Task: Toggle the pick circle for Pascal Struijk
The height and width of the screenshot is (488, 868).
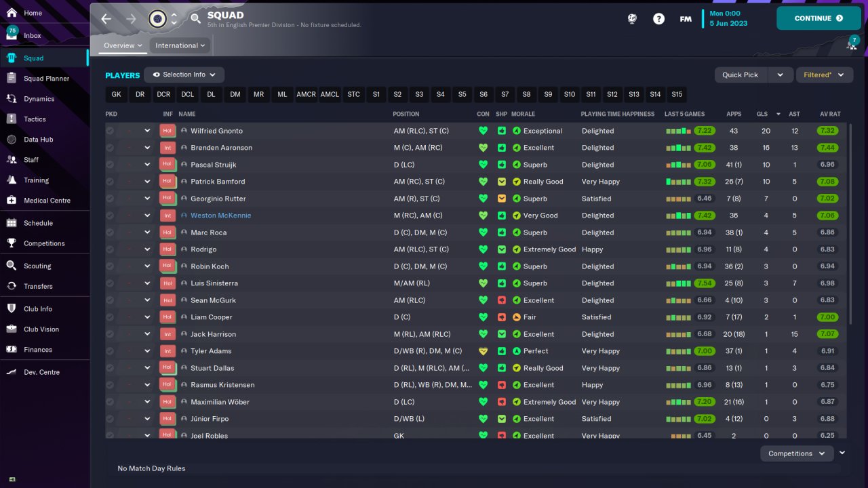Action: pyautogui.click(x=110, y=165)
